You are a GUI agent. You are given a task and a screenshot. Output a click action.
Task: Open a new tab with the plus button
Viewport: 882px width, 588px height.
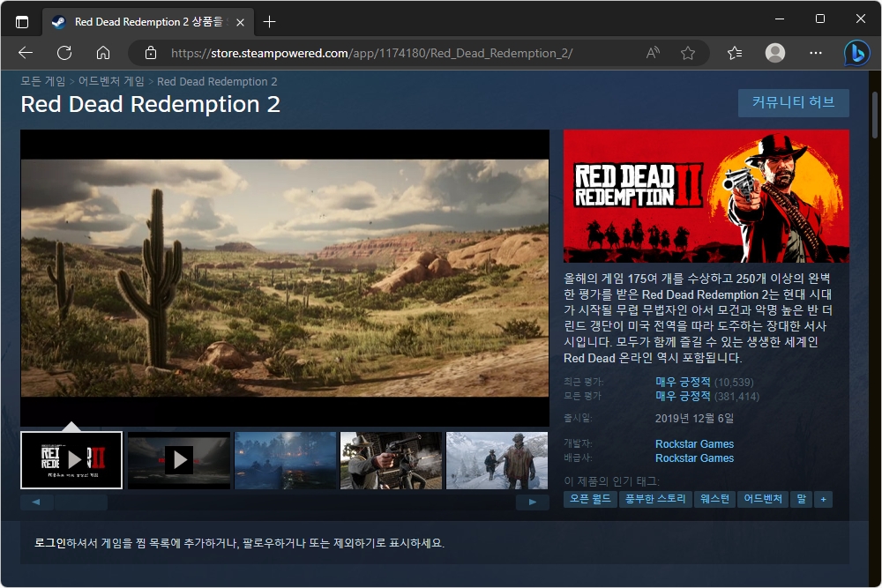coord(269,22)
